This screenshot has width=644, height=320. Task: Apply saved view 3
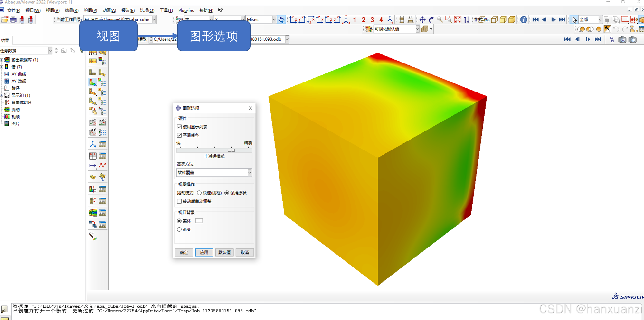(x=372, y=20)
